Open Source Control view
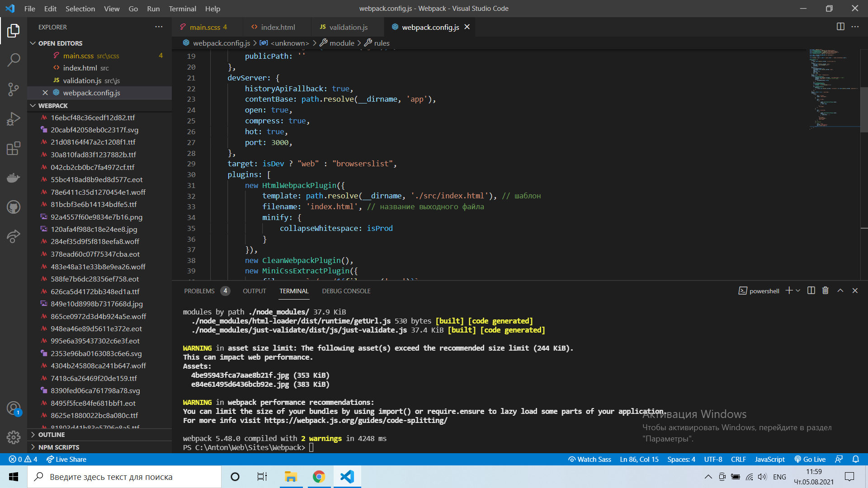This screenshot has width=868, height=488. pos(14,89)
